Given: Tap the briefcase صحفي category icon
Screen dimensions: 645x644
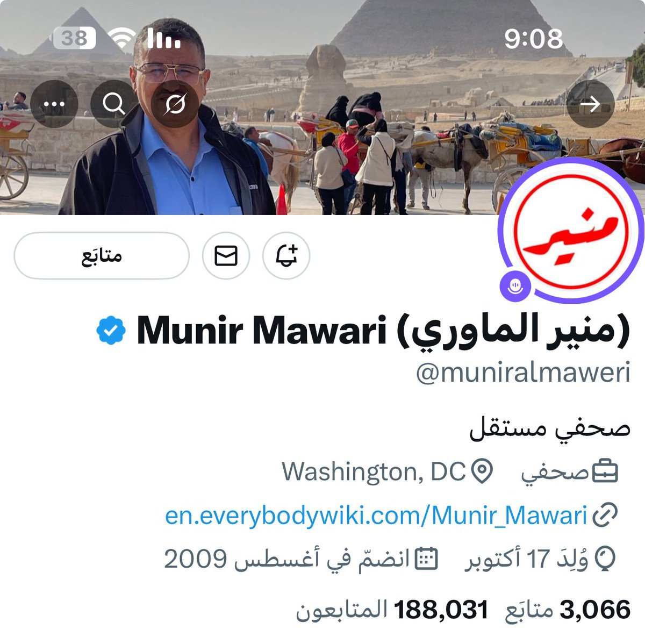Looking at the screenshot, I should 605,471.
